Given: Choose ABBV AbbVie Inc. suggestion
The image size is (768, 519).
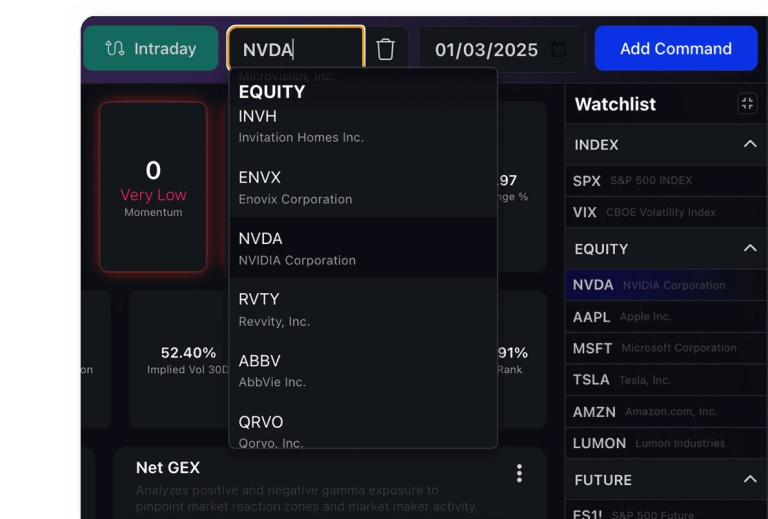Looking at the screenshot, I should pyautogui.click(x=363, y=371).
